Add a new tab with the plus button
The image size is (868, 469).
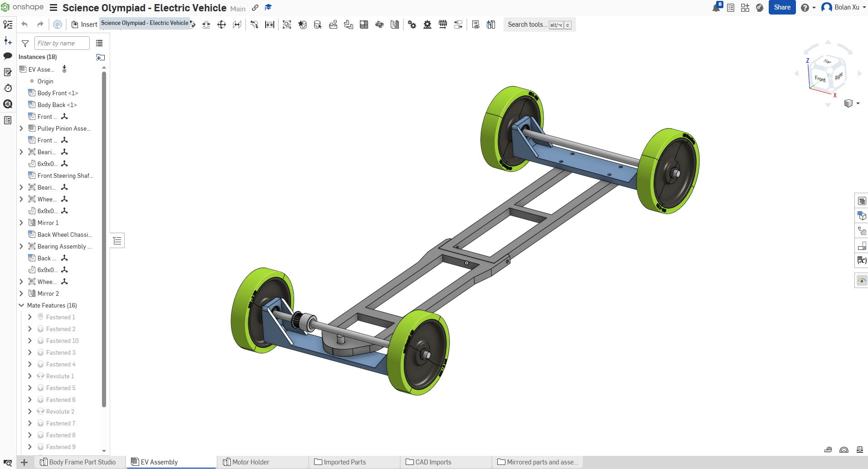24,462
